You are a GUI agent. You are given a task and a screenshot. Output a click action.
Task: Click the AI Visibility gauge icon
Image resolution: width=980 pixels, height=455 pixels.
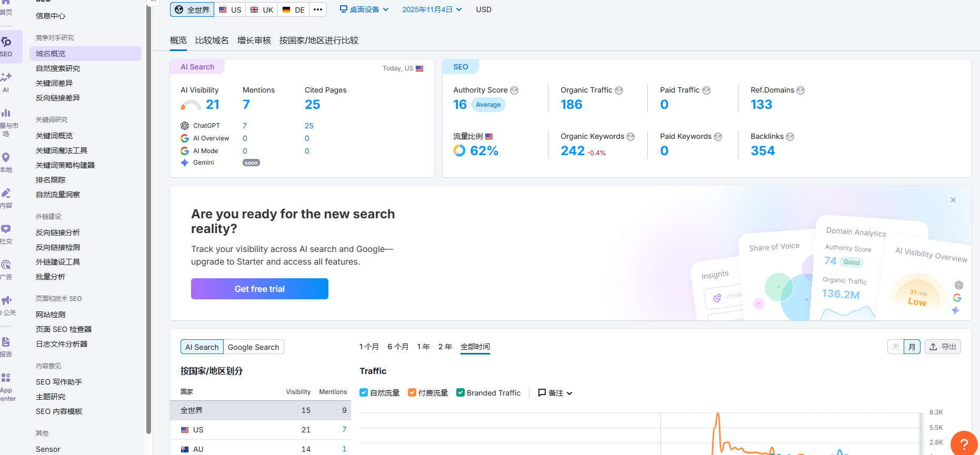[191, 105]
